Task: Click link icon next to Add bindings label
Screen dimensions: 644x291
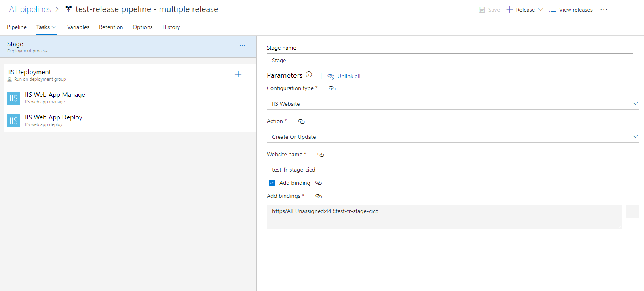Action: coord(319,196)
